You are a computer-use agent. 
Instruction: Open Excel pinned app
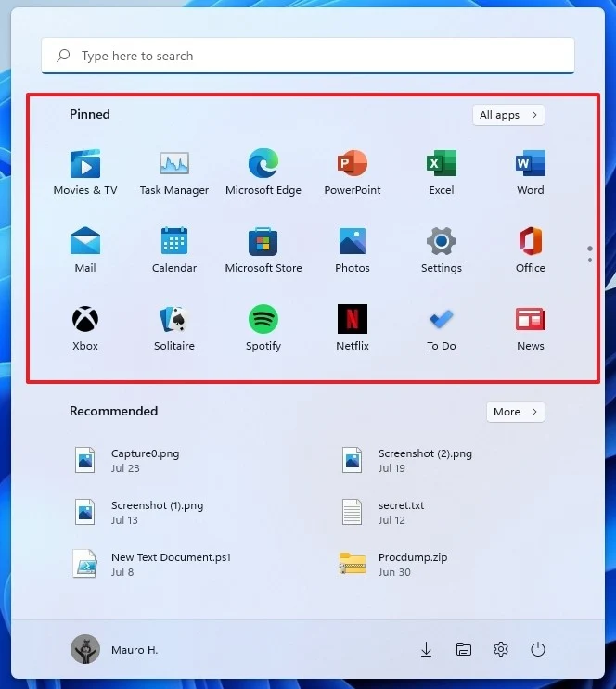point(442,172)
